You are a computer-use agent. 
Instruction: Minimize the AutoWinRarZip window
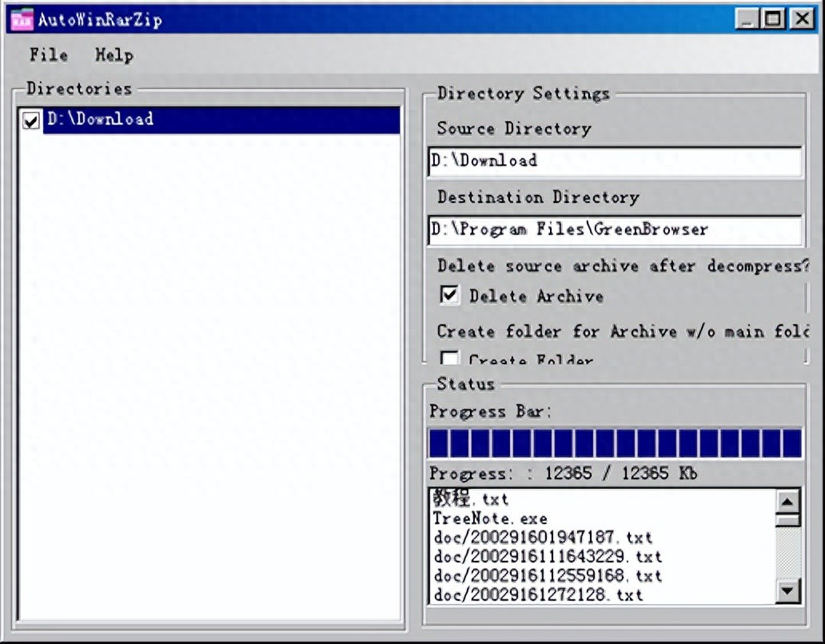point(747,19)
